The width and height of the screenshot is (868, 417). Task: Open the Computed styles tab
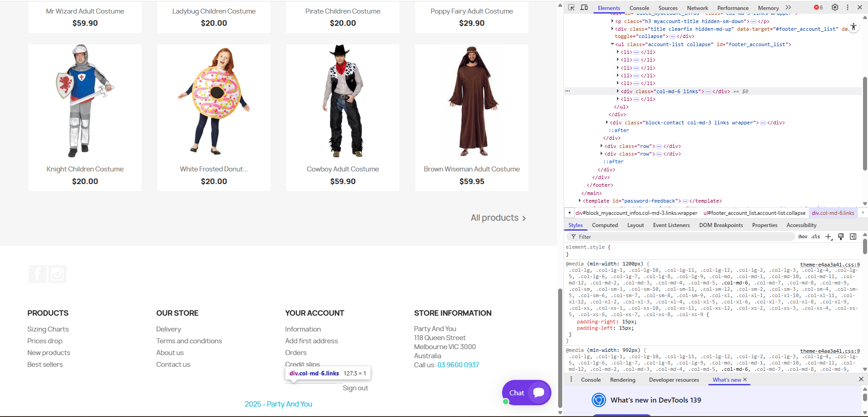[605, 225]
